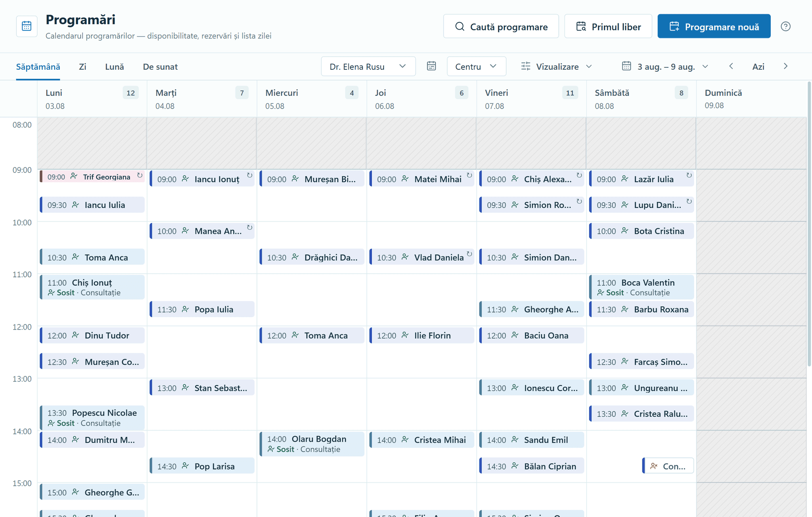The height and width of the screenshot is (517, 812).
Task: Open Drăghici Da... 10:30 appointment
Action: pos(312,257)
